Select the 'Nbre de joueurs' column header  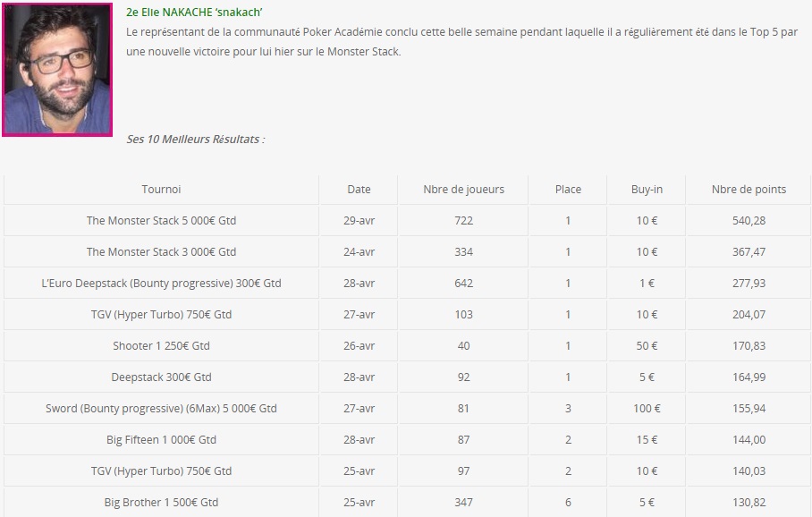(x=463, y=189)
